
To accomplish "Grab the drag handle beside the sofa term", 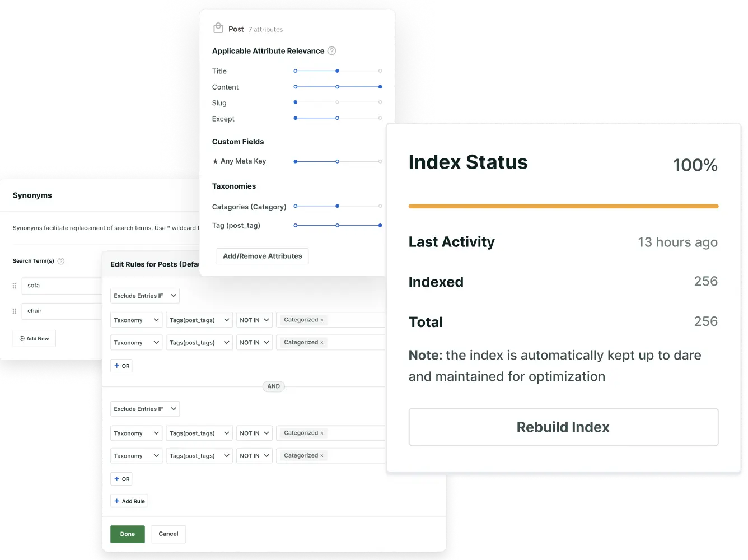I will pyautogui.click(x=15, y=286).
